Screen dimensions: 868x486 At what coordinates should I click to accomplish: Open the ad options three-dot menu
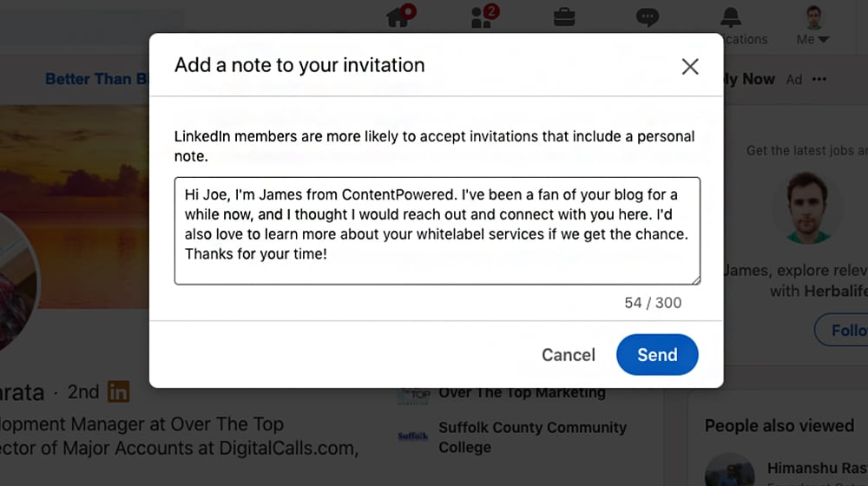coord(819,79)
